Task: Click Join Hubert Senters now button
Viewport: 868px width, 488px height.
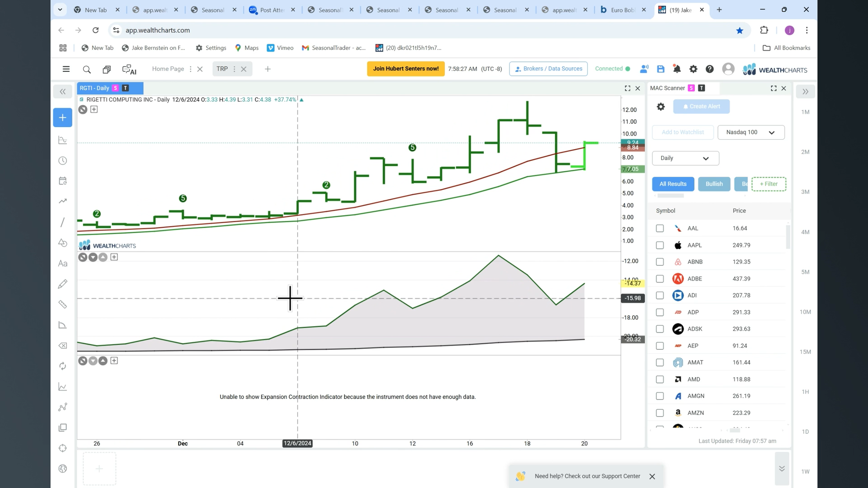Action: tap(406, 69)
